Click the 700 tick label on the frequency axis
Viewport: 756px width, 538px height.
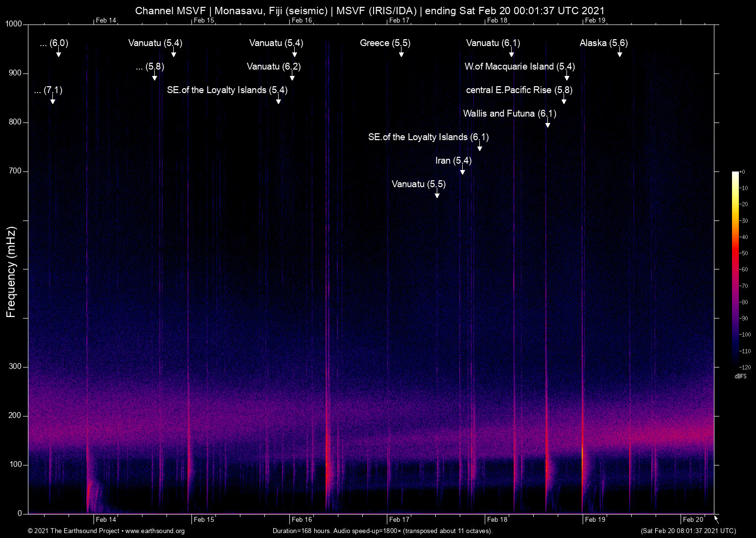click(15, 171)
